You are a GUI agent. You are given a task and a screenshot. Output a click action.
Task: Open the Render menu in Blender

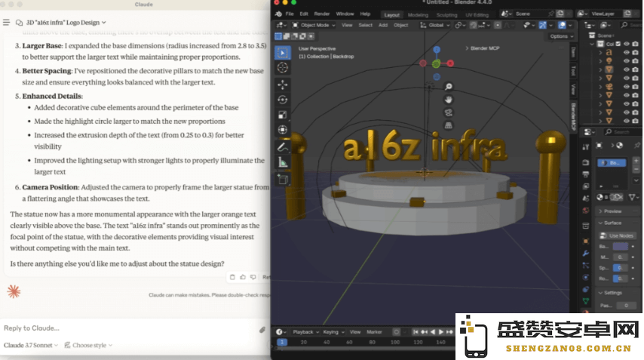click(x=321, y=14)
